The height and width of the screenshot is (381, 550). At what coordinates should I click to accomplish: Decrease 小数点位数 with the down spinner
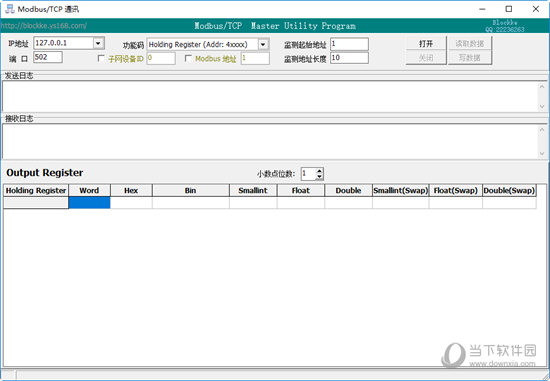point(319,176)
